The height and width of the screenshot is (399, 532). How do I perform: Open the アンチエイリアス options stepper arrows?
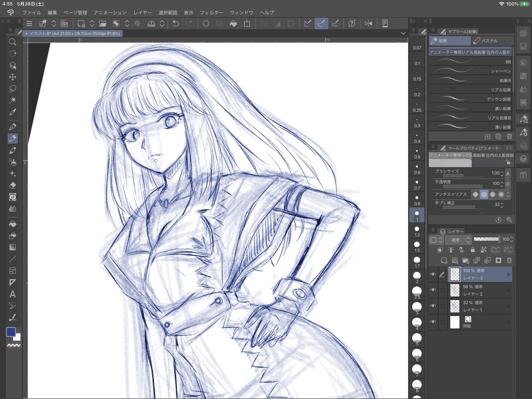[509, 194]
